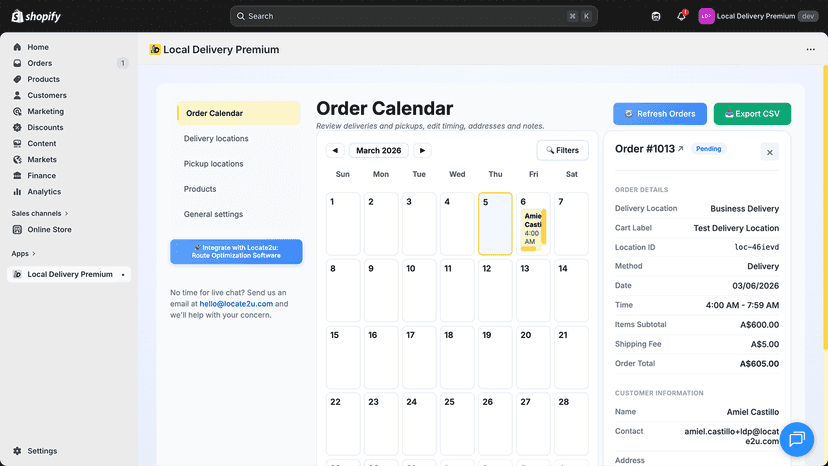The height and width of the screenshot is (466, 828).
Task: Go to previous month in calendar
Action: (335, 151)
